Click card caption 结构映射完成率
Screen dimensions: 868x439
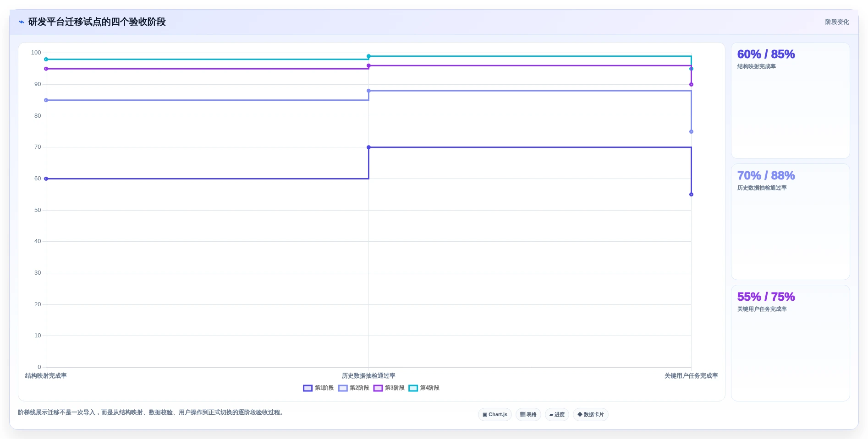pos(756,66)
